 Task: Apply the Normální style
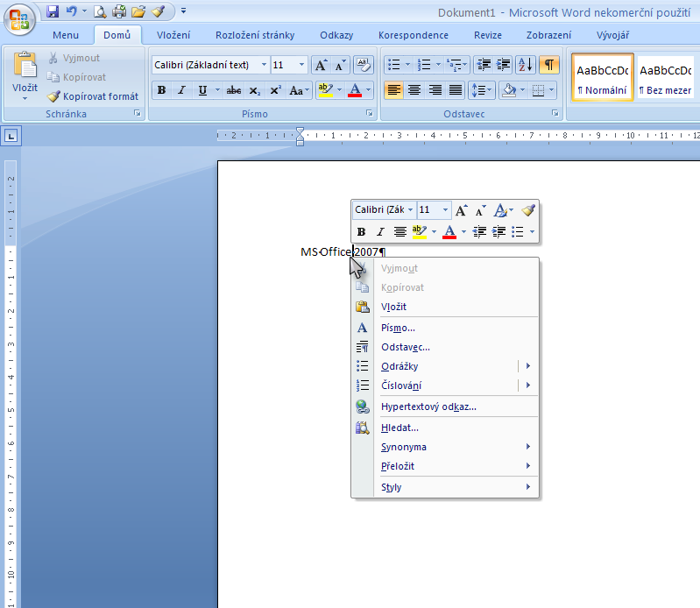(603, 78)
